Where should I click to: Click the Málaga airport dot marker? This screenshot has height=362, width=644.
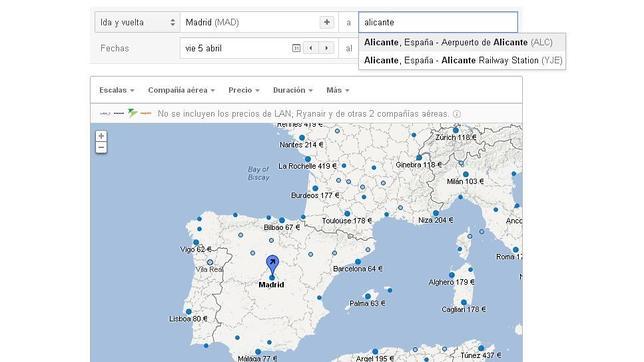258,352
